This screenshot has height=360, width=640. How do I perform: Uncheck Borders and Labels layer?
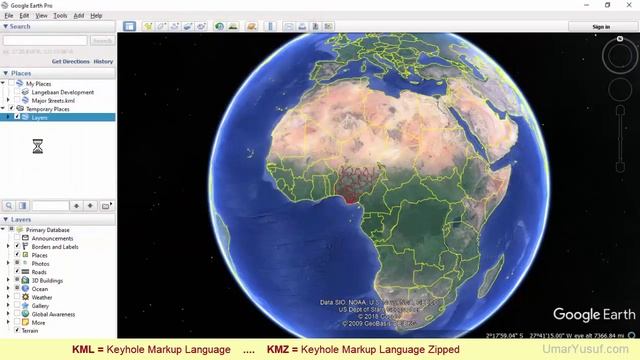coord(17,247)
